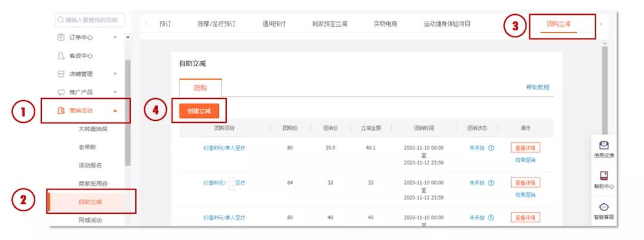Open 使用反馈 envelope icon
Image resolution: width=644 pixels, height=240 pixels.
click(603, 145)
